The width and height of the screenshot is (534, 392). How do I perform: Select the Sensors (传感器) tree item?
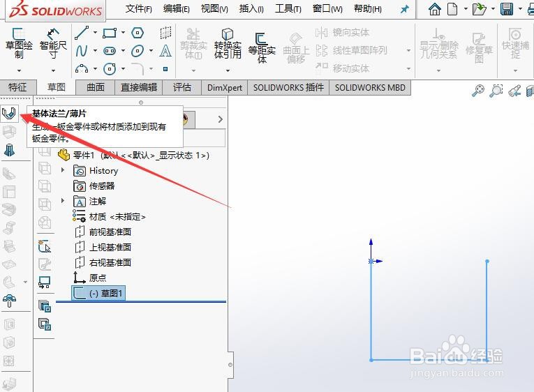94,186
